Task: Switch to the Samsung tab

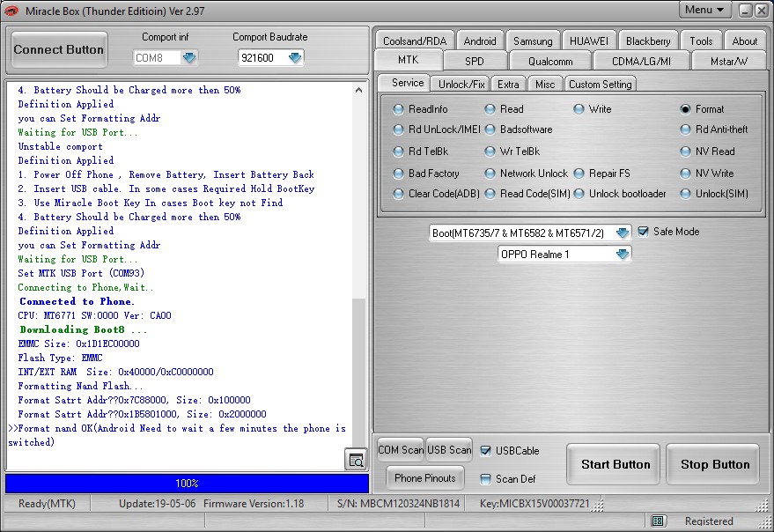Action: click(x=533, y=41)
